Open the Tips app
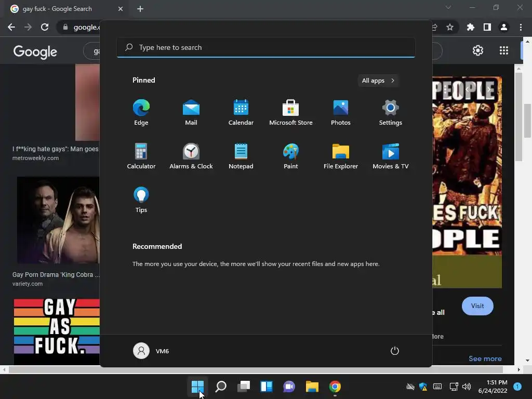This screenshot has height=399, width=532. 141,200
